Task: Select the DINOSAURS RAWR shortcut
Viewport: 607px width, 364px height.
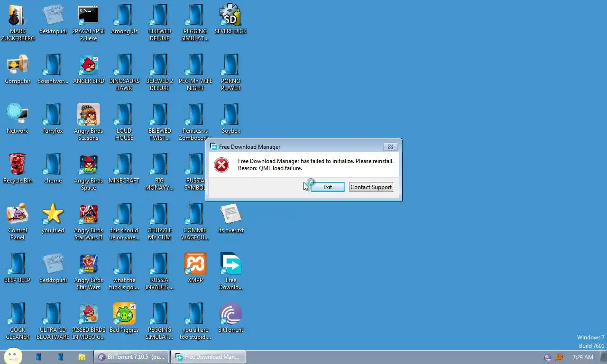Action: pos(124,72)
